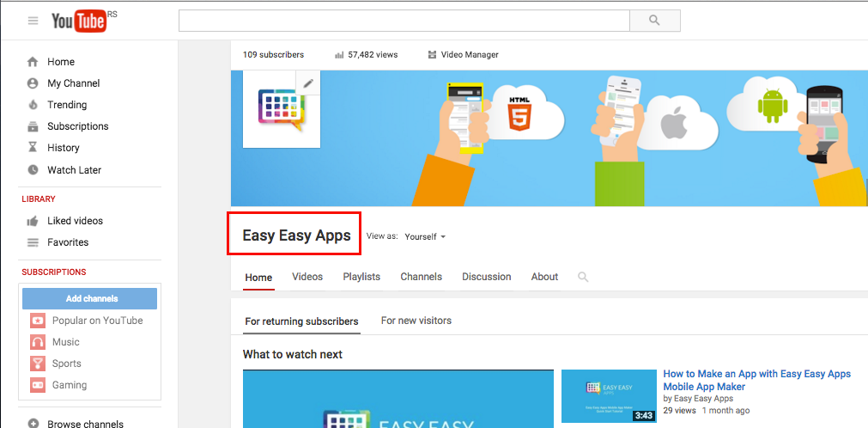
Task: Click the large featured video player thumbnail
Action: 398,399
